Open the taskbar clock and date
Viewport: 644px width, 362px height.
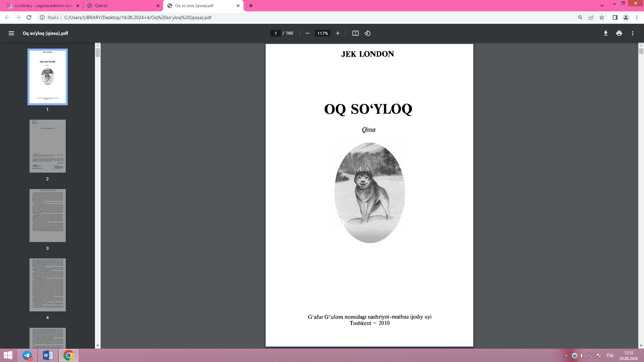click(x=628, y=356)
